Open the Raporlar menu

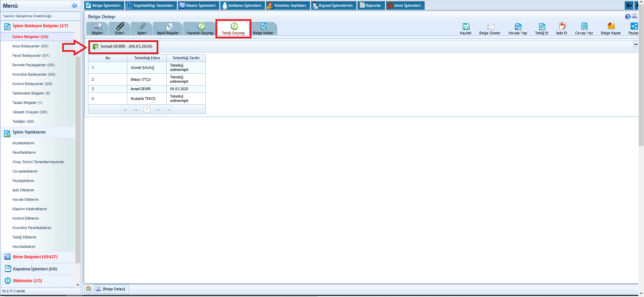pos(371,5)
